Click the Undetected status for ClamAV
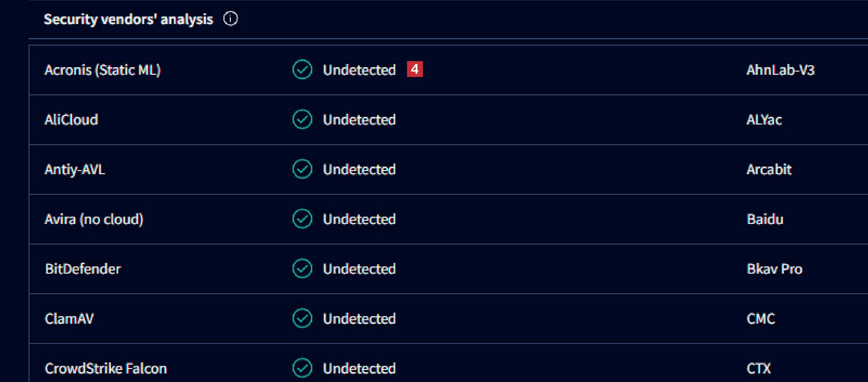This screenshot has width=868, height=382. (359, 319)
